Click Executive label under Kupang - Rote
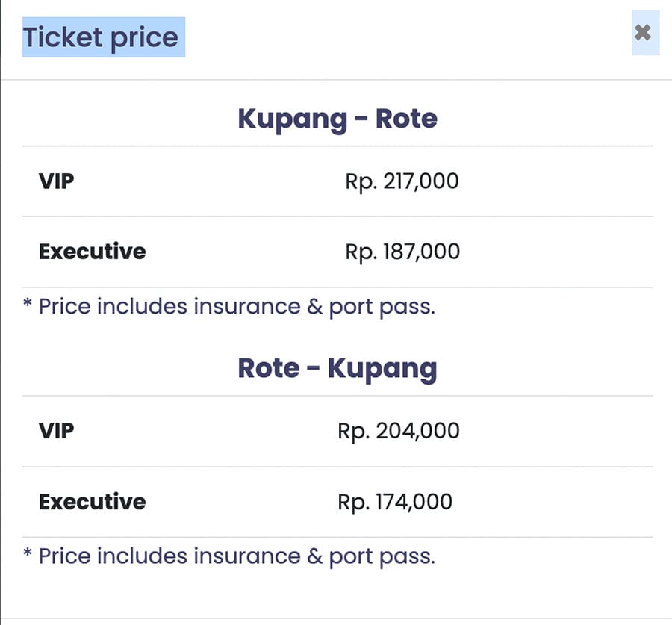Viewport: 672px width, 625px height. (92, 252)
